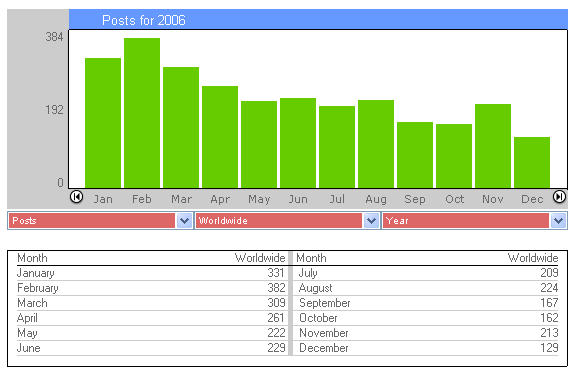Click the 'October' table row label
Screen dimensions: 576x375
point(318,318)
